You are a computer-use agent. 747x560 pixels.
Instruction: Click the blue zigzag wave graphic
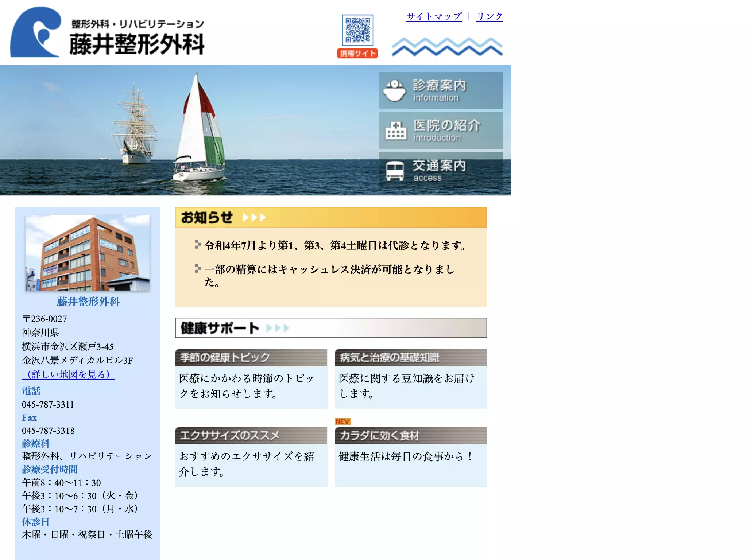pos(447,47)
